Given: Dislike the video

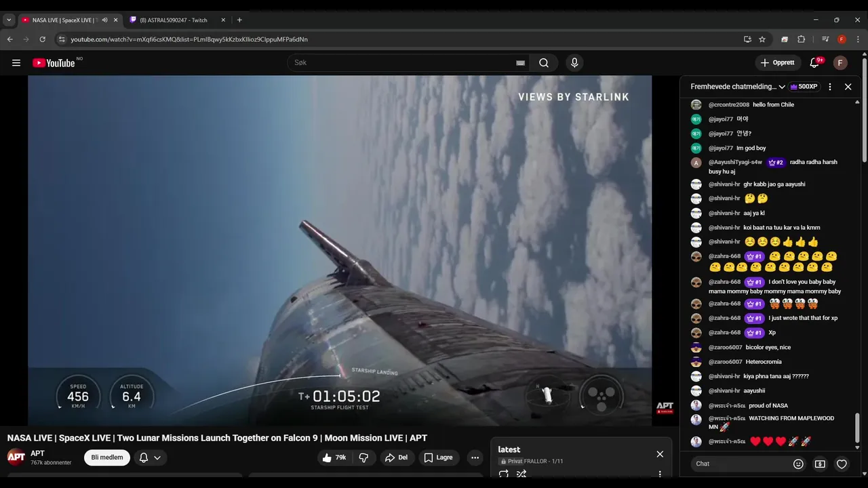Looking at the screenshot, I should (x=363, y=457).
